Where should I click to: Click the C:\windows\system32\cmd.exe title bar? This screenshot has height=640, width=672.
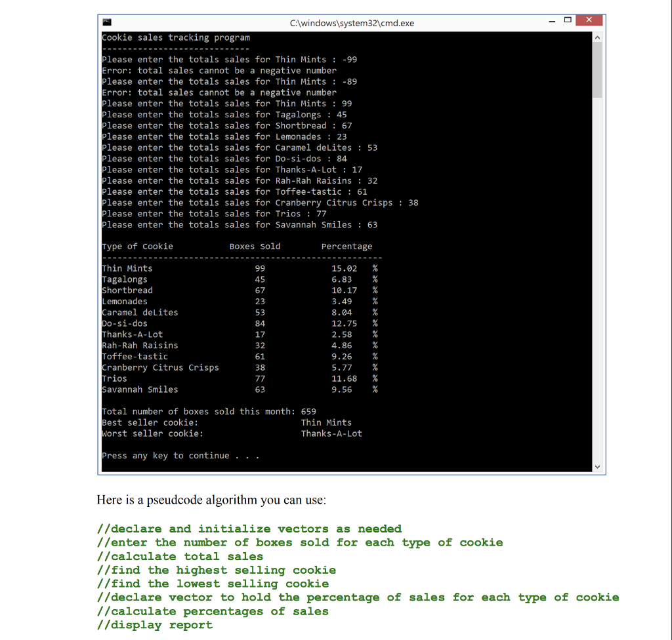pyautogui.click(x=351, y=23)
